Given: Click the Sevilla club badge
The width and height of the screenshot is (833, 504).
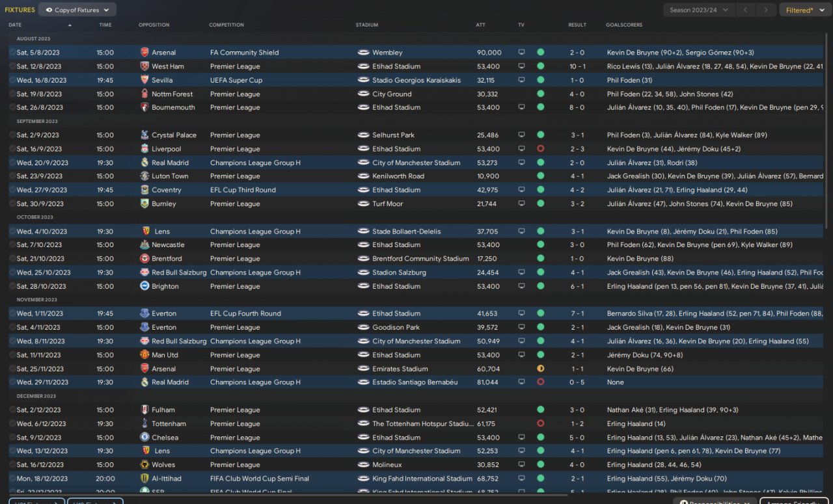Looking at the screenshot, I should 144,80.
